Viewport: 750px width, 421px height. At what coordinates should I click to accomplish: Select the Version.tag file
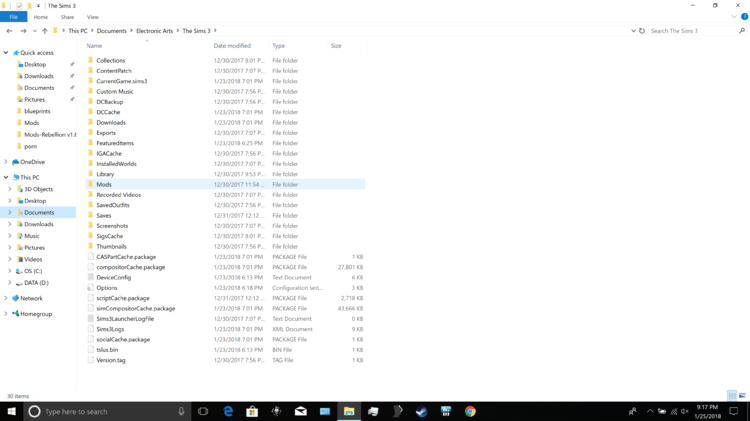(225, 360)
